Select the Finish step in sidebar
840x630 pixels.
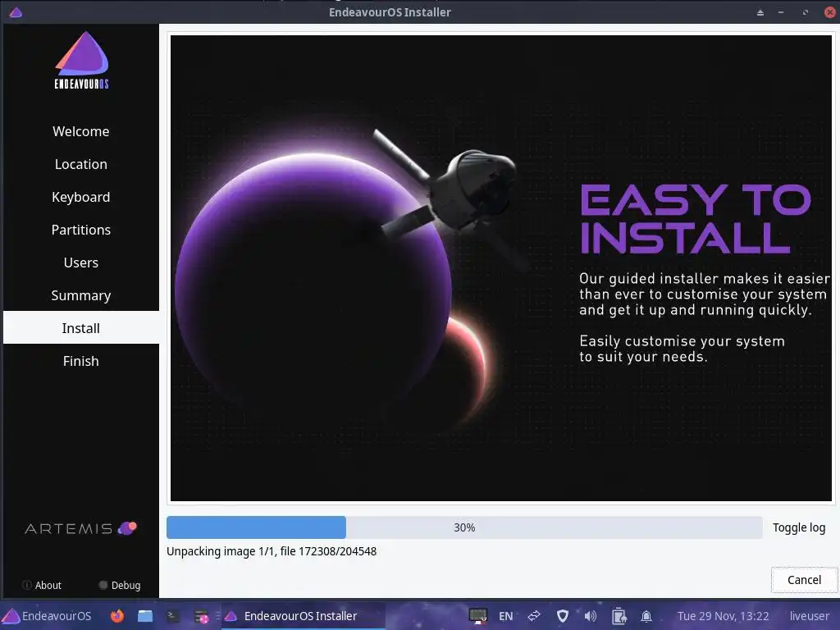coord(81,361)
